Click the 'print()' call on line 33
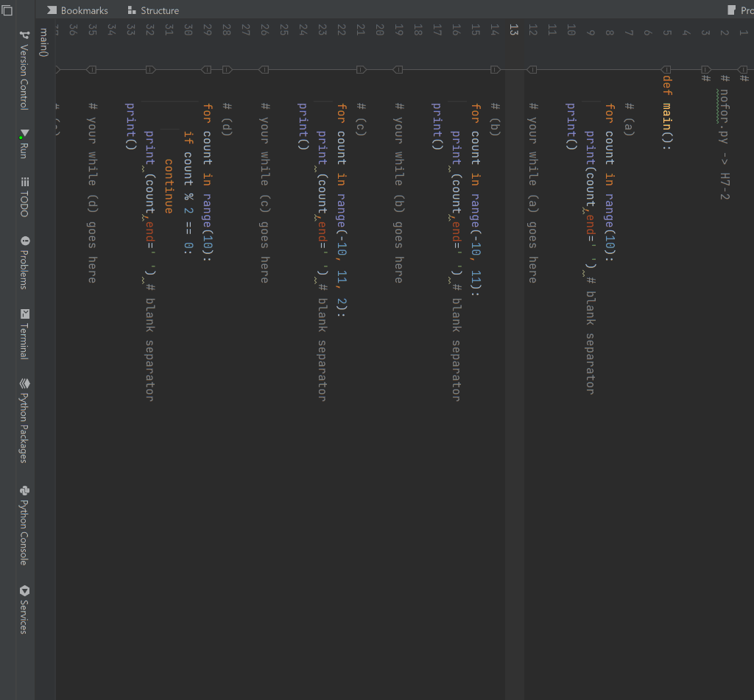This screenshot has width=754, height=700. [x=130, y=126]
